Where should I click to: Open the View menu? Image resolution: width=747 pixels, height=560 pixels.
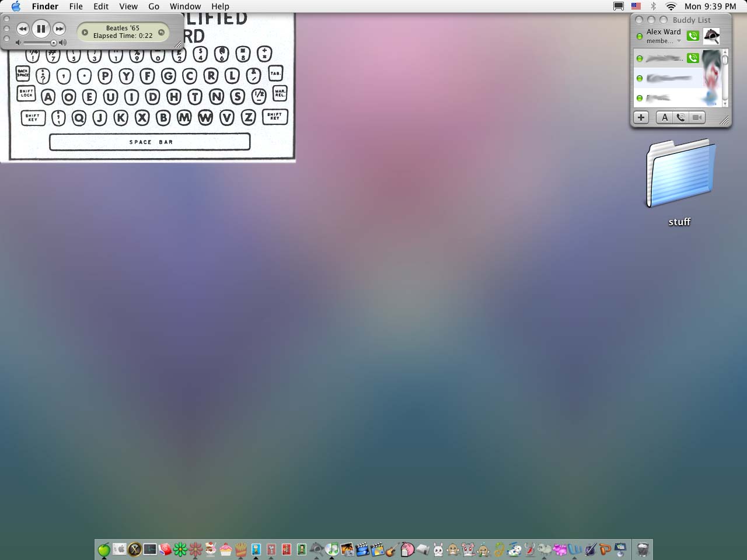[128, 6]
